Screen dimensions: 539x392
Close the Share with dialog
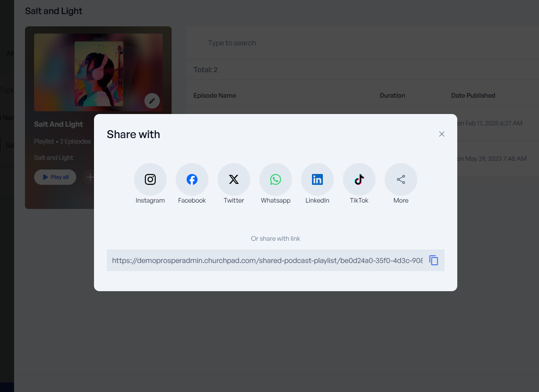442,134
